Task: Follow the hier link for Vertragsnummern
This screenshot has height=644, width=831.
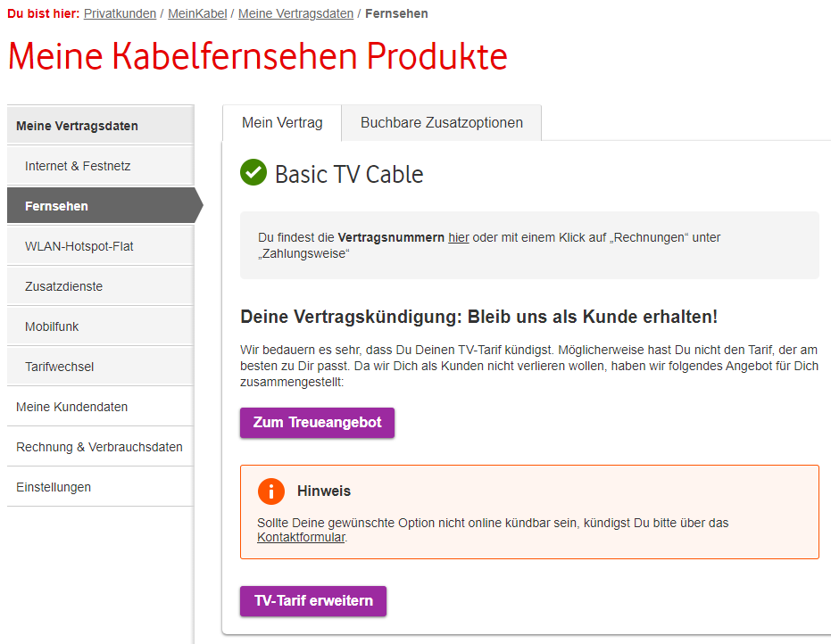Action: coord(458,236)
